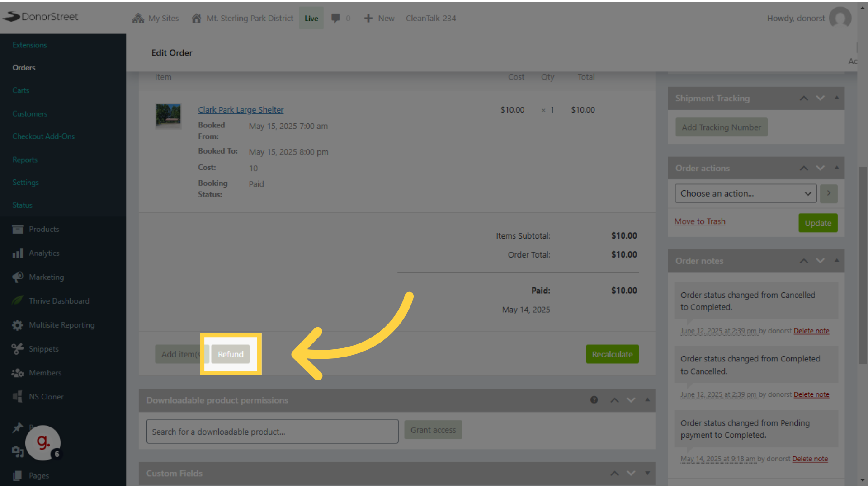Screen dimensions: 868x488
Task: Click the Thrive Dashboard leaf icon
Action: click(18, 300)
